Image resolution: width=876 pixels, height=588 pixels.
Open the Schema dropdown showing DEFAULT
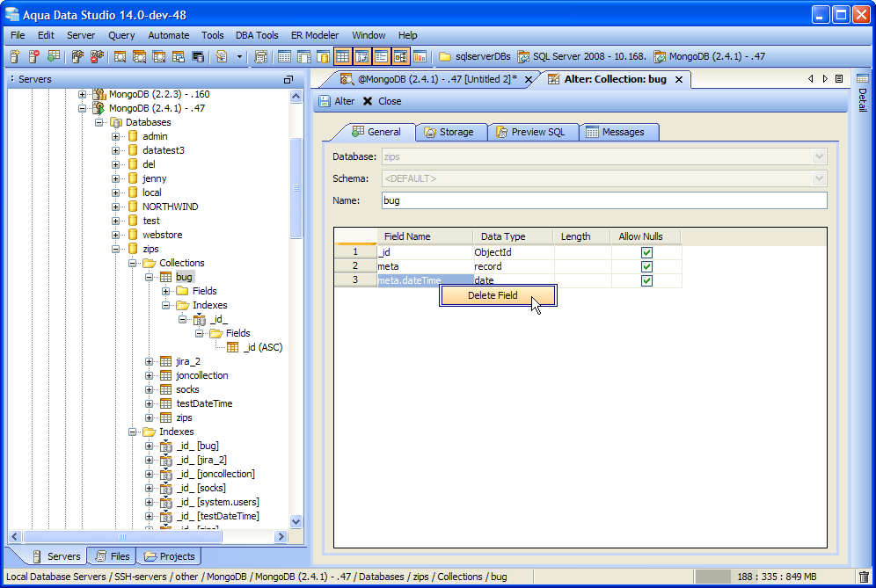[x=819, y=178]
